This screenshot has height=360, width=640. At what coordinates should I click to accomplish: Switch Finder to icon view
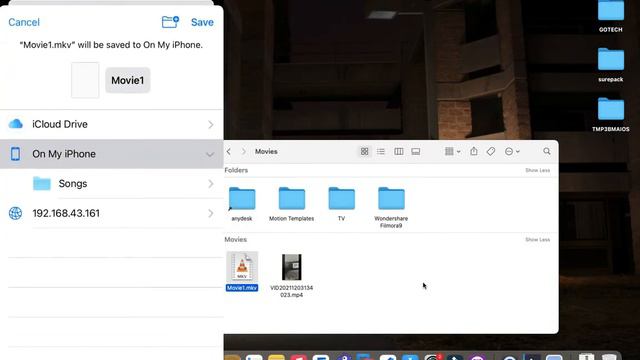[x=364, y=151]
